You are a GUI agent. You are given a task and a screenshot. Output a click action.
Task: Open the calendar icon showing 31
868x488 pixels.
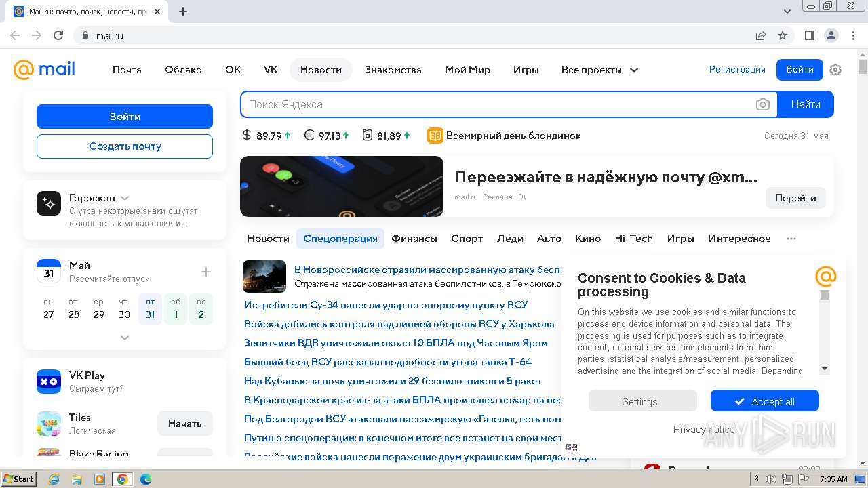[49, 271]
